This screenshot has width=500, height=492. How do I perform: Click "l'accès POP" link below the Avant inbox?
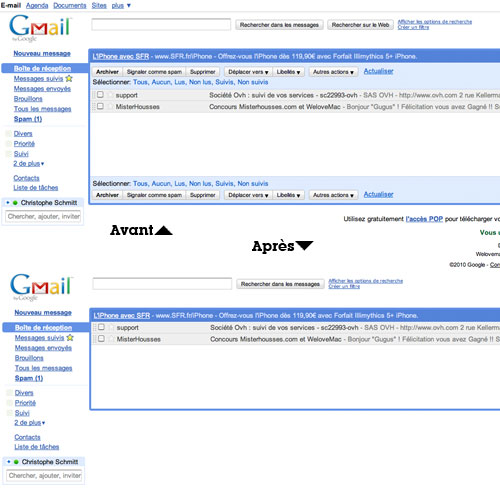(x=424, y=219)
